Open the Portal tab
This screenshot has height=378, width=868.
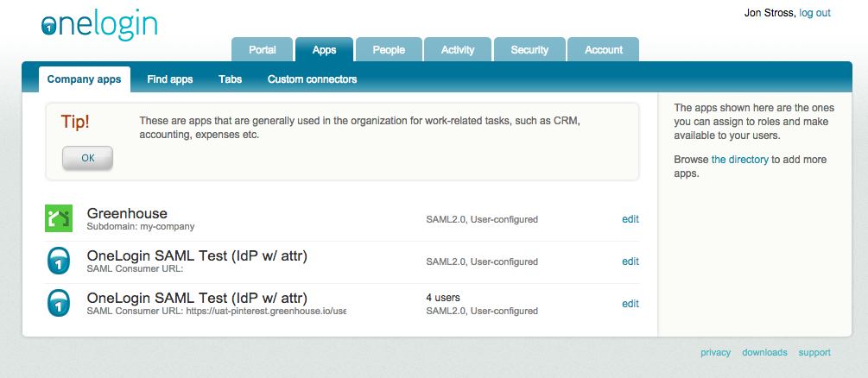pyautogui.click(x=263, y=50)
